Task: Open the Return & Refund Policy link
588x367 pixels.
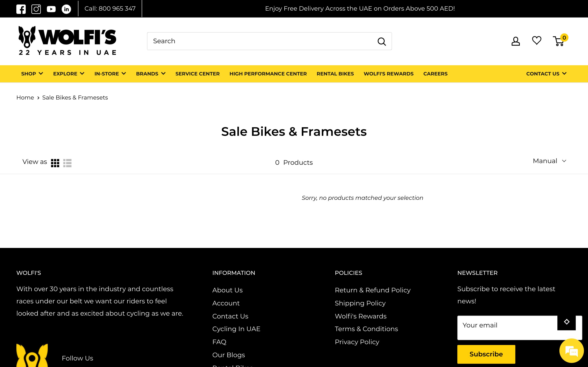Action: coord(372,290)
